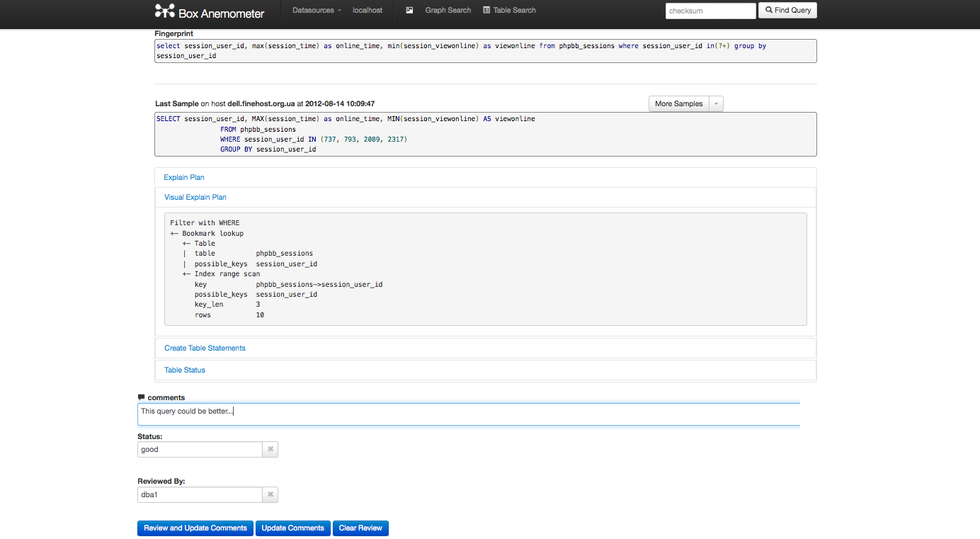The width and height of the screenshot is (980, 539).
Task: Click the Box Anemometer logo icon
Action: (164, 11)
